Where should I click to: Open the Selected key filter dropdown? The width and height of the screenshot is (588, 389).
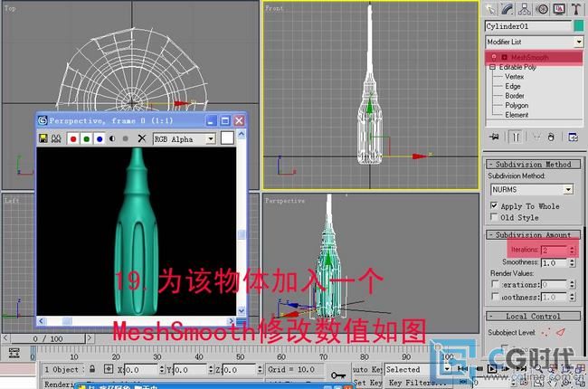(417, 369)
